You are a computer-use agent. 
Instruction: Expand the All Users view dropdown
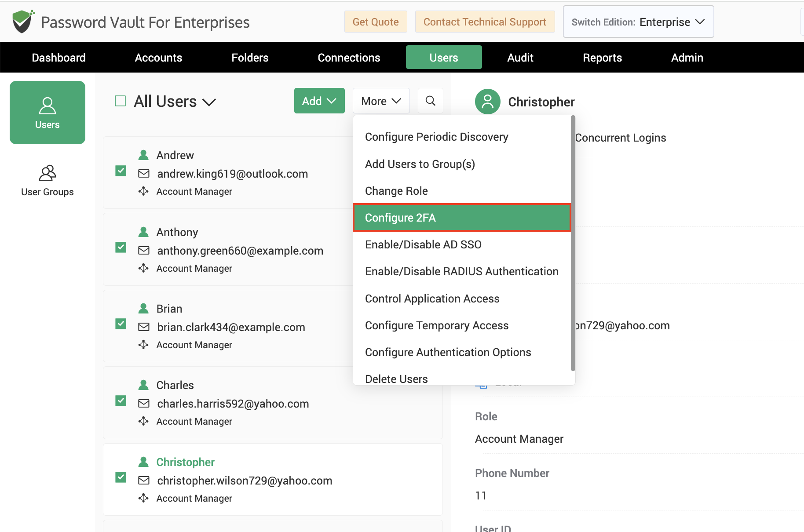pyautogui.click(x=175, y=102)
